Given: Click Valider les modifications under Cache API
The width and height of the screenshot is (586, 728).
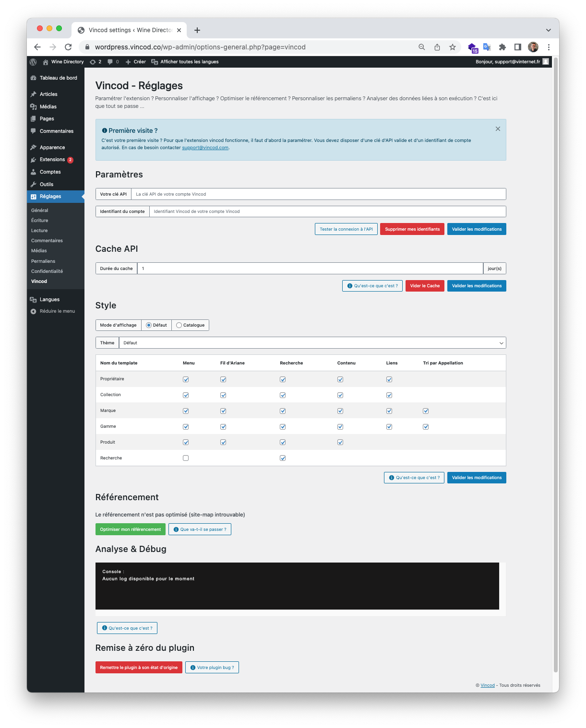Looking at the screenshot, I should point(477,286).
